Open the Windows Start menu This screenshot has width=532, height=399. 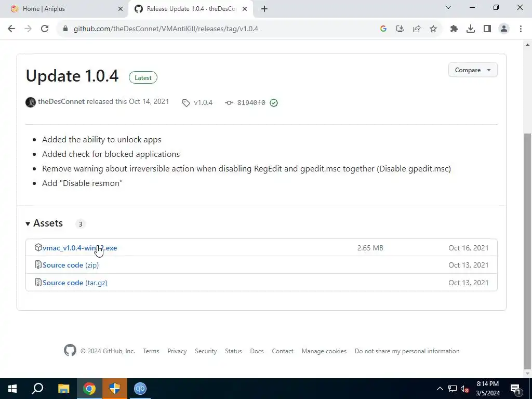point(12,389)
